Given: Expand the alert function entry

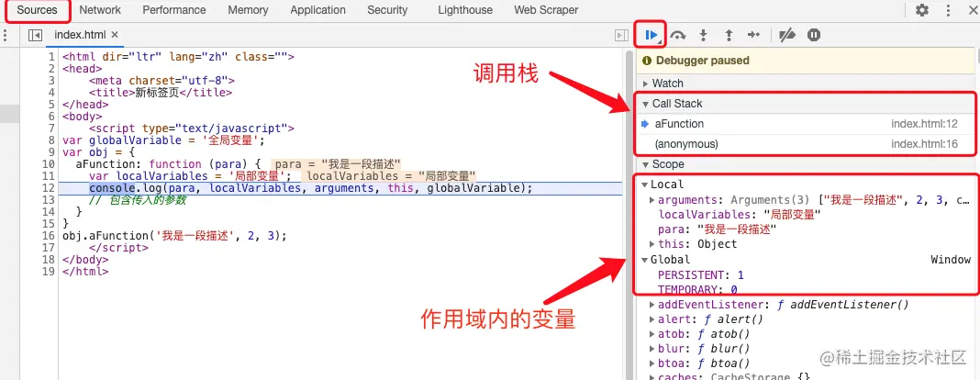Looking at the screenshot, I should 652,319.
